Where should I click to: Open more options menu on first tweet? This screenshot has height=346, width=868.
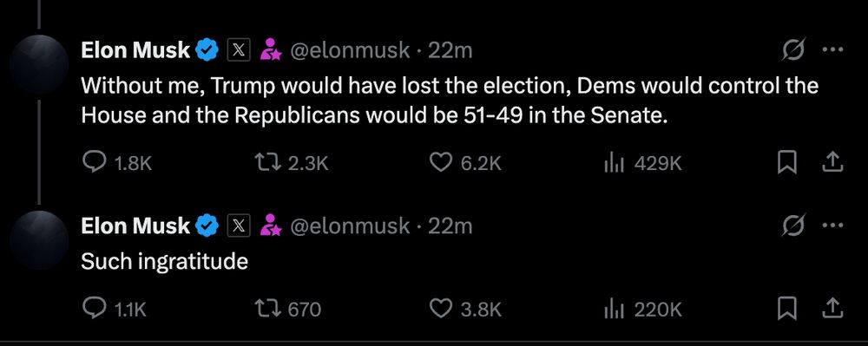(x=832, y=50)
